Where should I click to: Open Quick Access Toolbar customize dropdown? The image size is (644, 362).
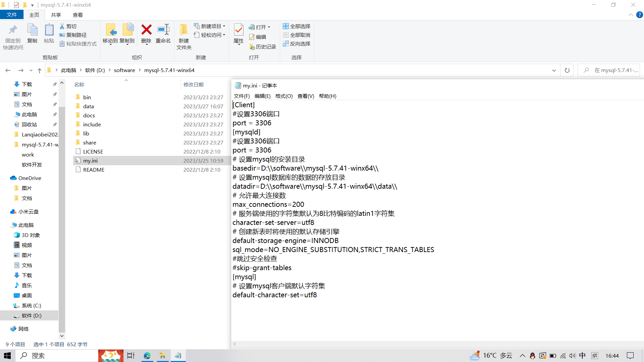tap(32, 5)
